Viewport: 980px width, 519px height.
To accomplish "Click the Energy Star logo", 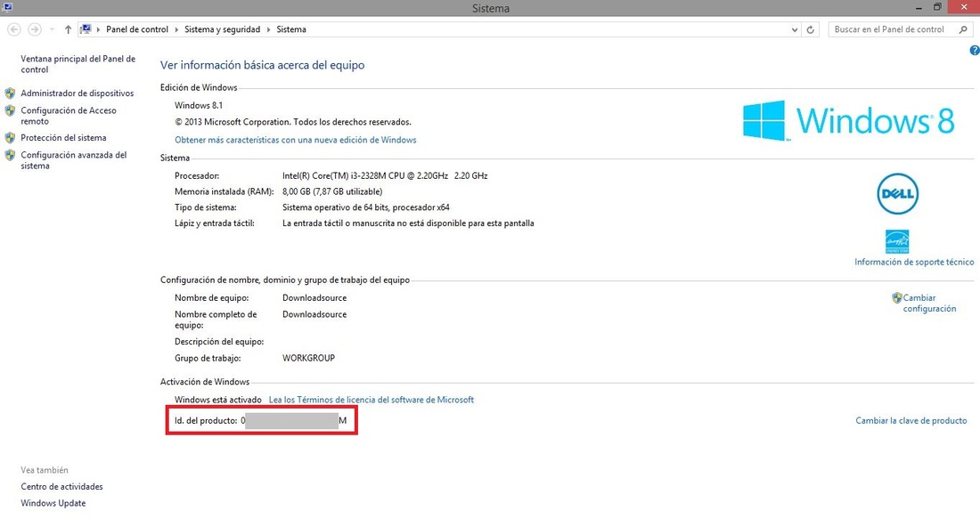I will coord(897,241).
